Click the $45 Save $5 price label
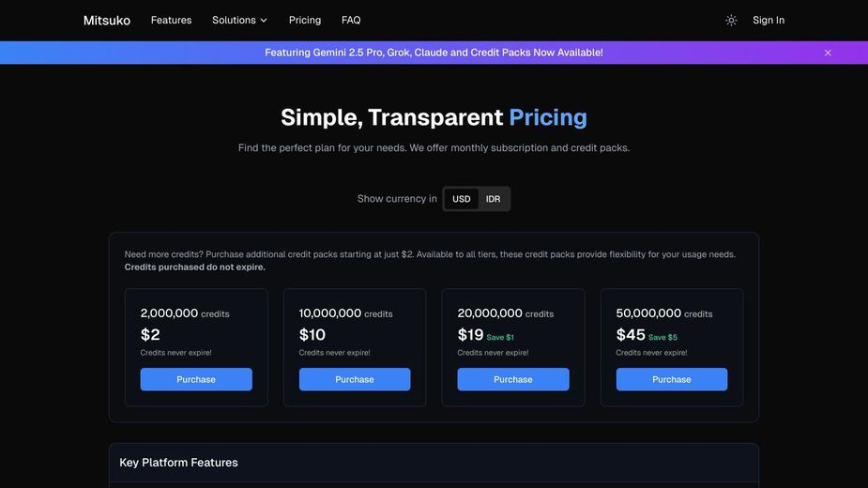This screenshot has width=868, height=488. tap(647, 335)
